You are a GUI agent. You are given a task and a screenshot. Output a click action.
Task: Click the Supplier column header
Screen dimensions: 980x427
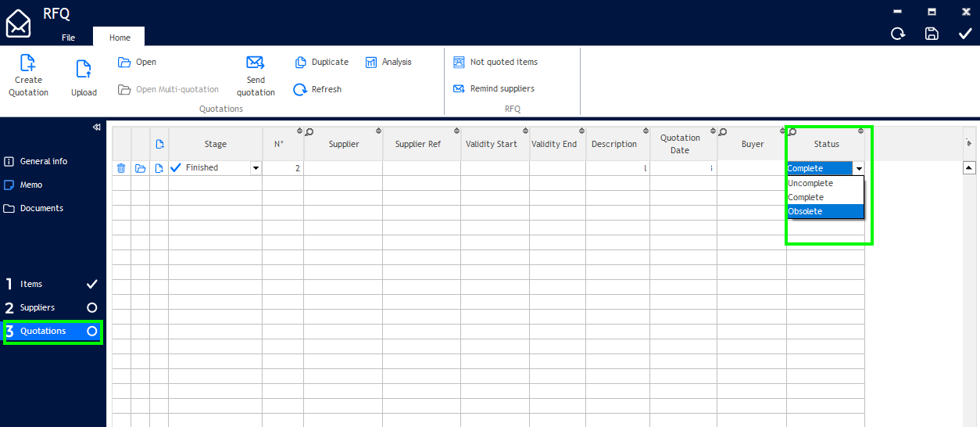[x=344, y=145]
